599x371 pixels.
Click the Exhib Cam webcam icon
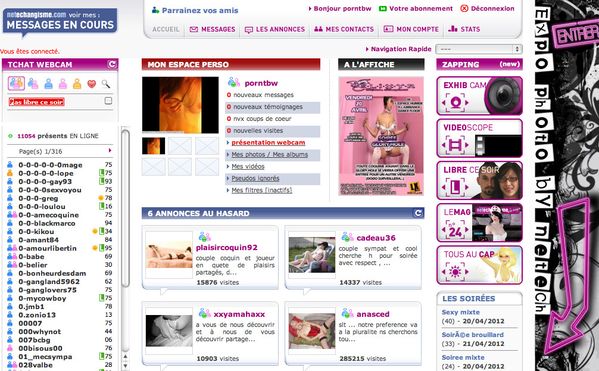coord(455,102)
